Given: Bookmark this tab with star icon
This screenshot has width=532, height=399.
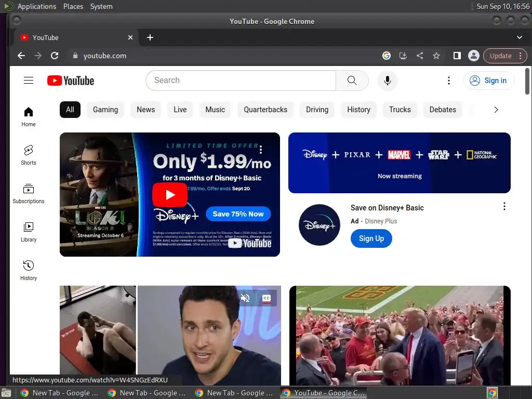Looking at the screenshot, I should point(436,56).
